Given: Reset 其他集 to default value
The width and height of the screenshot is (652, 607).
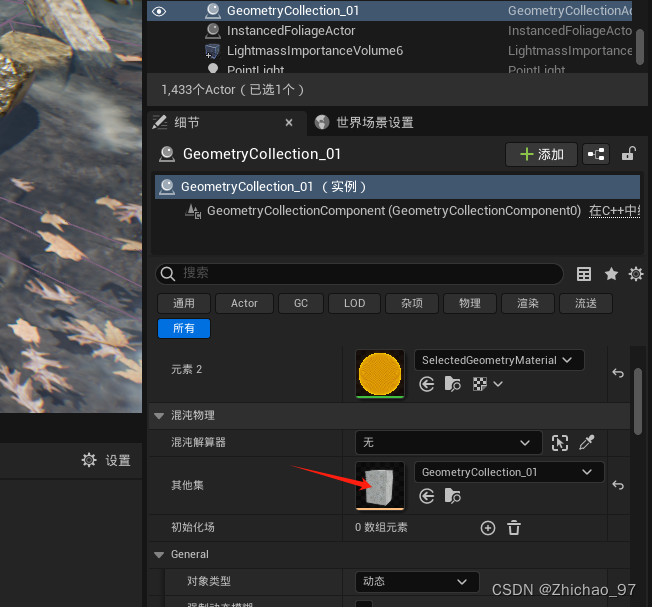Looking at the screenshot, I should [x=618, y=485].
